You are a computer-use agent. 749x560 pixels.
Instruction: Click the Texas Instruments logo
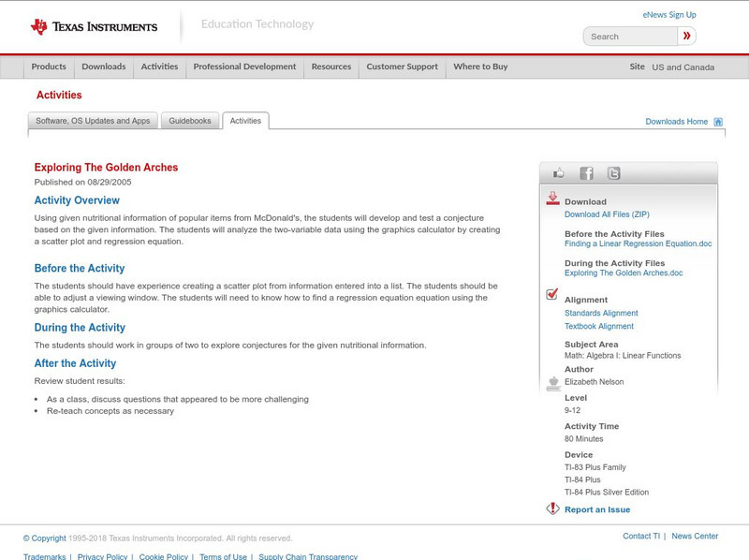(x=94, y=27)
